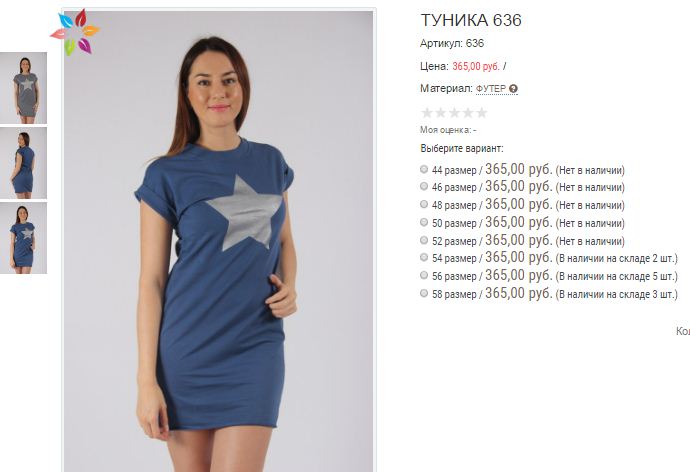View the gray tunic thumbnail

(x=23, y=88)
